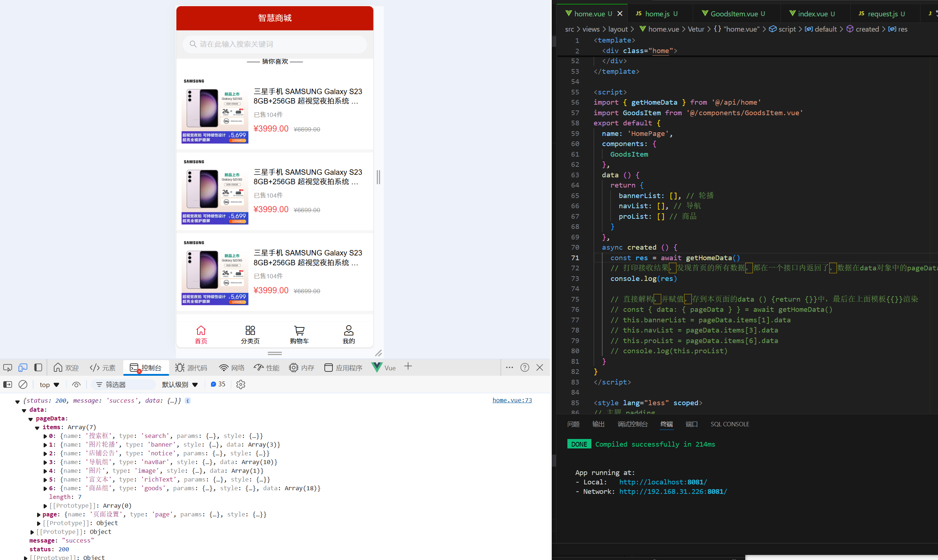Open the 内存 memory tab
Viewport: 938px width, 560px height.
click(x=302, y=367)
